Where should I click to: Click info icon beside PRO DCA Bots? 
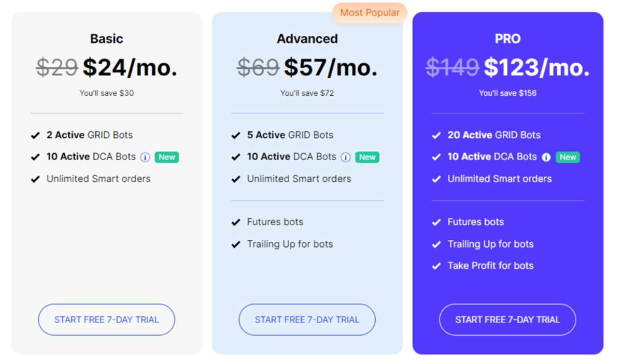[x=546, y=157]
